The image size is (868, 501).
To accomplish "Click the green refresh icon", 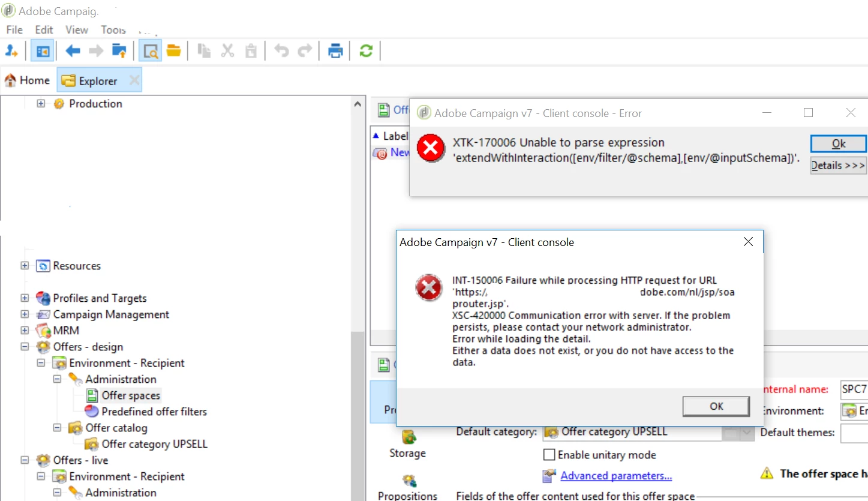I will tap(366, 51).
